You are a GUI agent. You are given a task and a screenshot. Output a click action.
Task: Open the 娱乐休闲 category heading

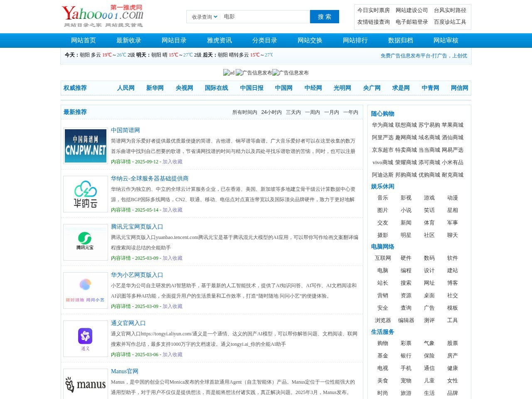pyautogui.click(x=383, y=187)
